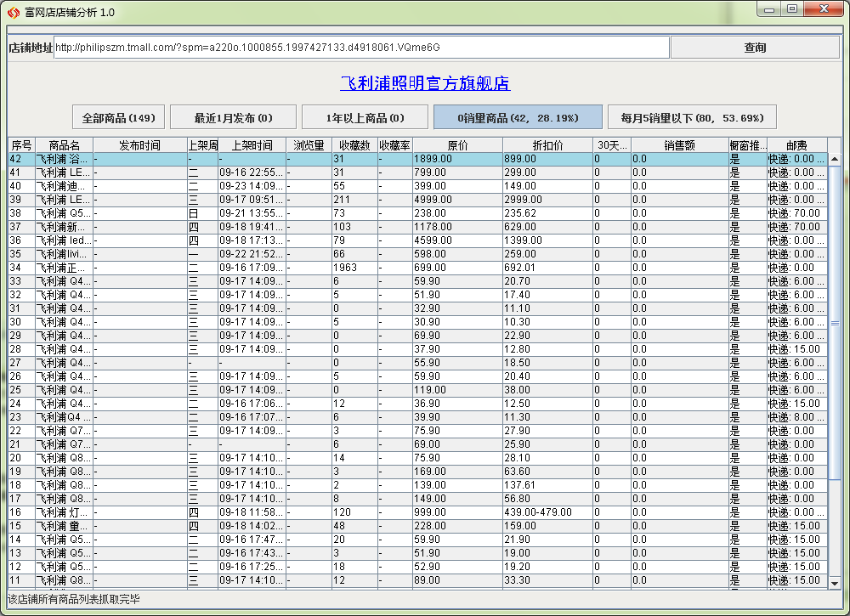Show 每月5销量以下 products

click(x=691, y=117)
